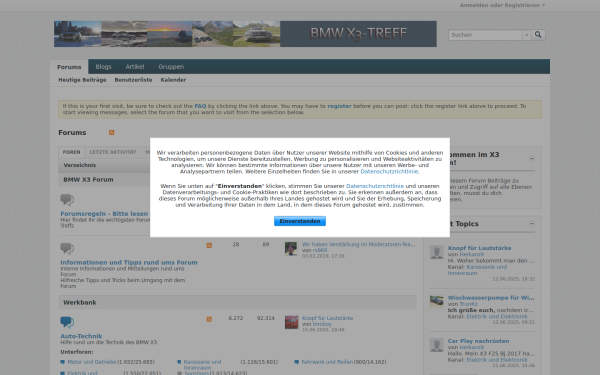Click RSS icon in Auto-Technik row

[x=209, y=319]
